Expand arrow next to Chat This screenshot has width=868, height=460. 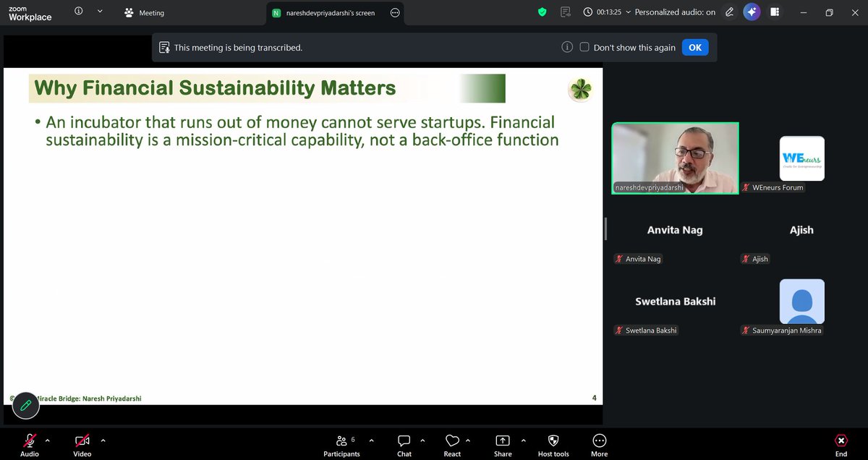pos(422,440)
